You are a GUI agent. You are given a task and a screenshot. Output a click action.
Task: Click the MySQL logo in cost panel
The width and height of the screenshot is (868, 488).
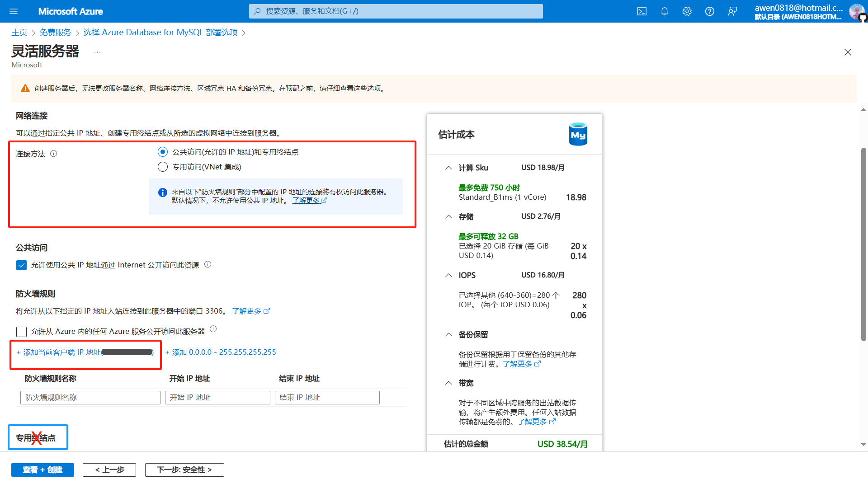tap(578, 134)
